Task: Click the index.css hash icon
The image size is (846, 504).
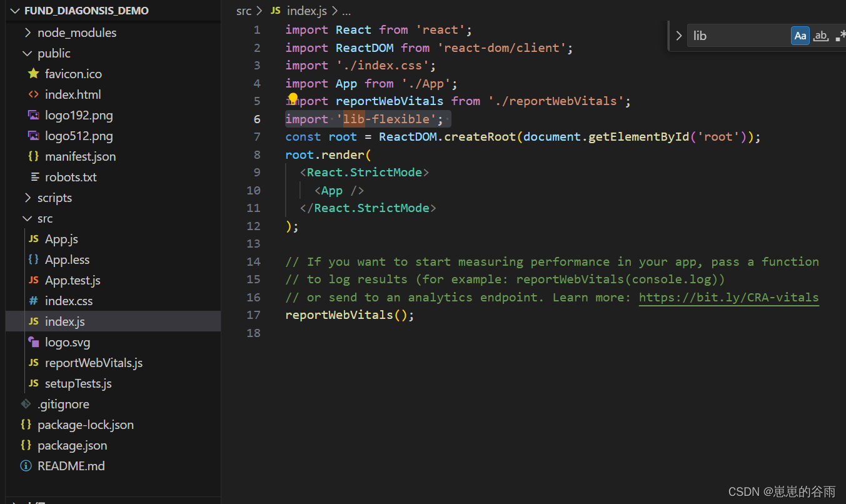Action: tap(33, 301)
